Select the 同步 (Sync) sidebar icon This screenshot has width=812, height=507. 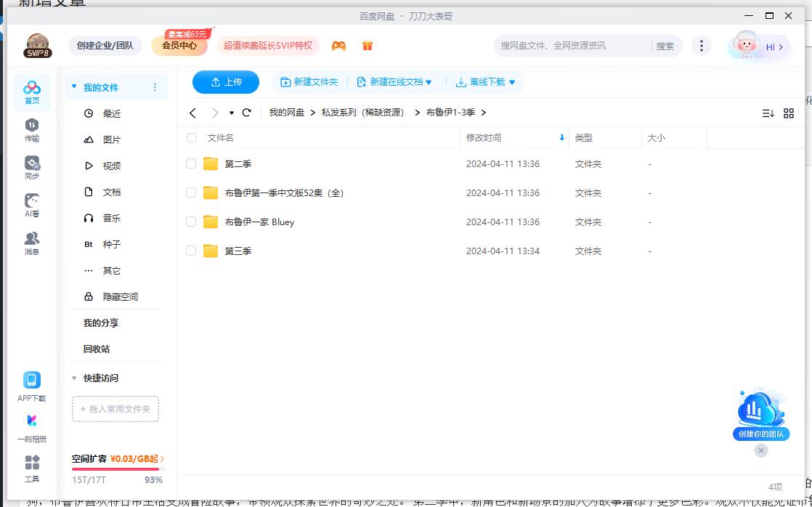(x=31, y=166)
